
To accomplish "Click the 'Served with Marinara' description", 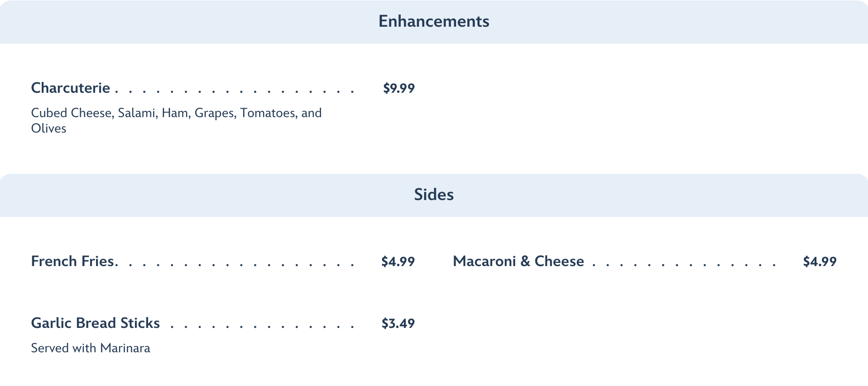I will (x=90, y=348).
